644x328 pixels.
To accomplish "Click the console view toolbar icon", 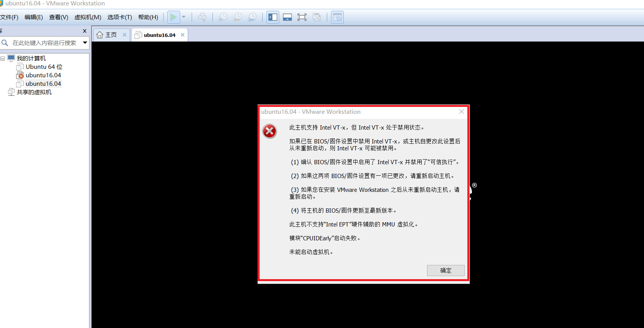I will 337,17.
